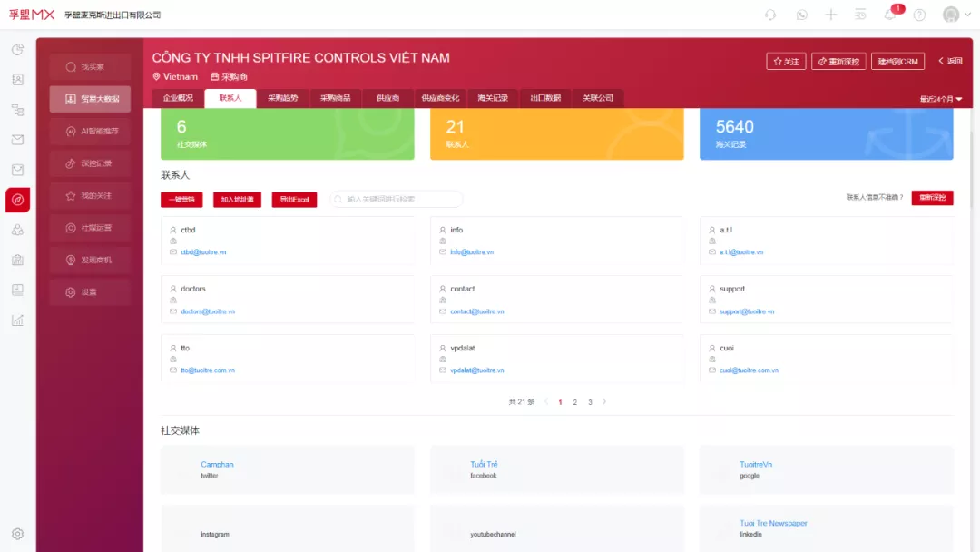Click the customer service headset icon
Screen dimensions: 980x552
tap(770, 15)
